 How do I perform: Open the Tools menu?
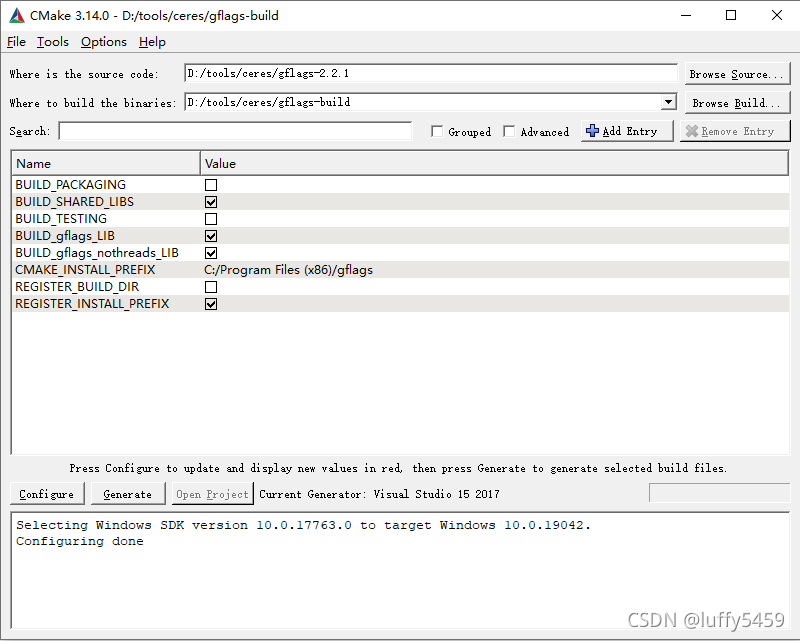click(x=53, y=42)
